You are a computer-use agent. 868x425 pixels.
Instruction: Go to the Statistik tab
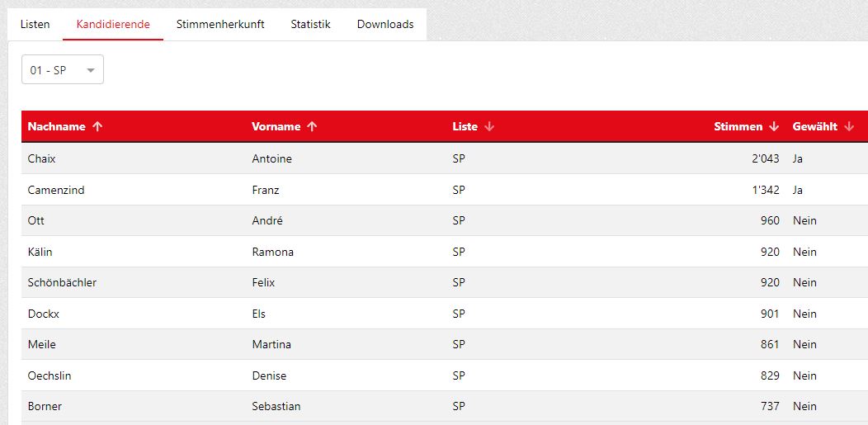point(310,25)
